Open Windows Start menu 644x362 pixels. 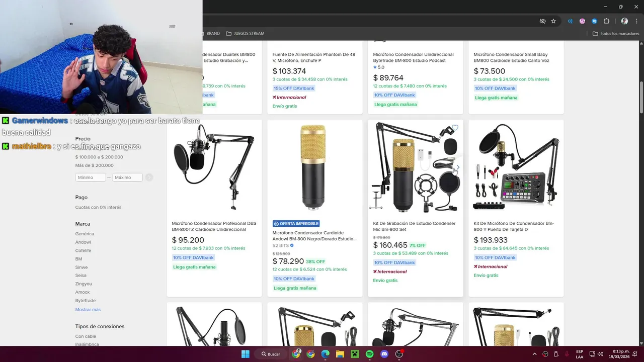coord(245,354)
